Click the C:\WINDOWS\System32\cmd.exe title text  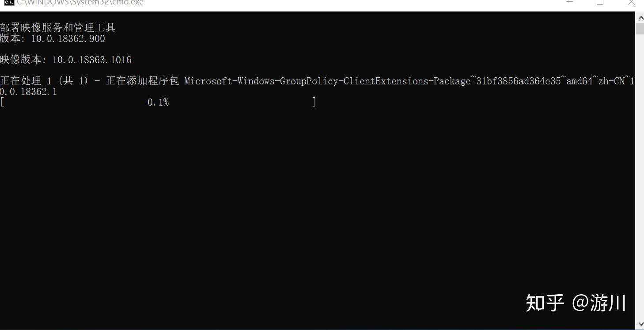pos(80,2)
